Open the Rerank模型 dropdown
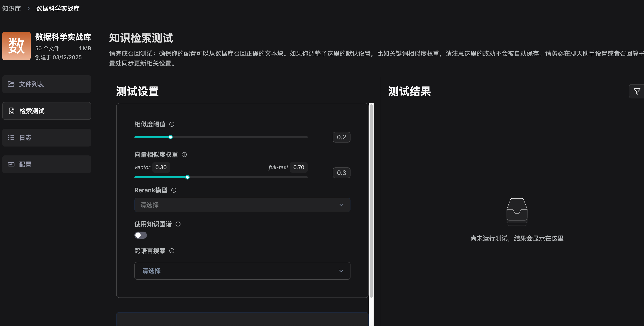 (242, 205)
